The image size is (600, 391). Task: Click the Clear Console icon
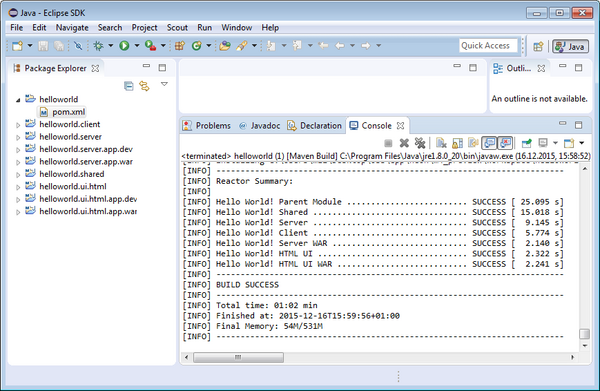[441, 143]
